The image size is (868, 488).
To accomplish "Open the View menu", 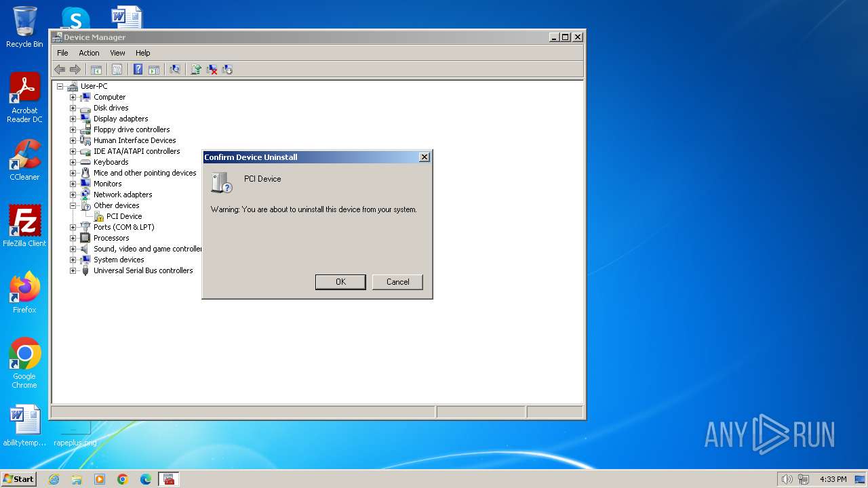I will pyautogui.click(x=117, y=53).
